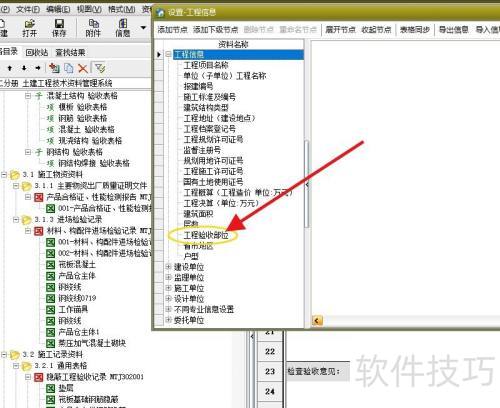Expand the 设计单位 node

(x=169, y=299)
